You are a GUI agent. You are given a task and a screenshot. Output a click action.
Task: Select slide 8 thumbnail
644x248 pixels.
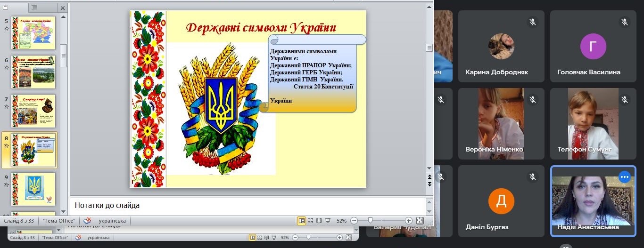(x=33, y=150)
